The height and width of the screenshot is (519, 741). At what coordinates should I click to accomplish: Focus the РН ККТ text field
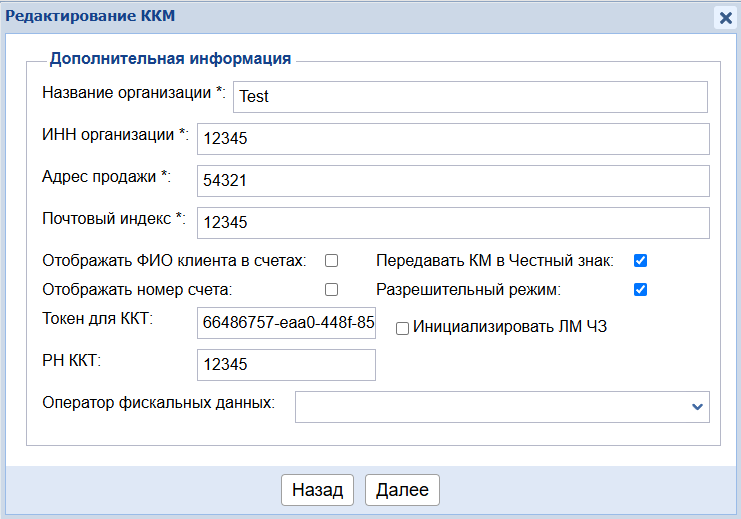tap(286, 365)
